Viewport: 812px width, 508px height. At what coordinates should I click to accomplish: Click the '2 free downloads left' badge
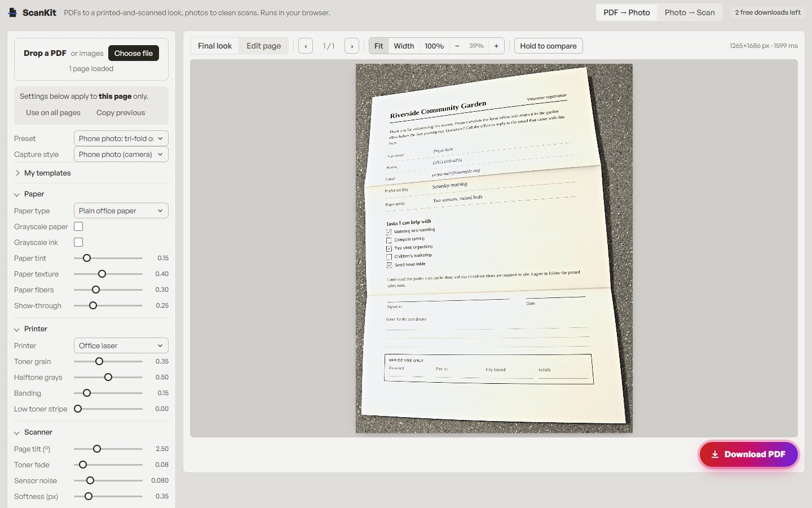coord(767,12)
